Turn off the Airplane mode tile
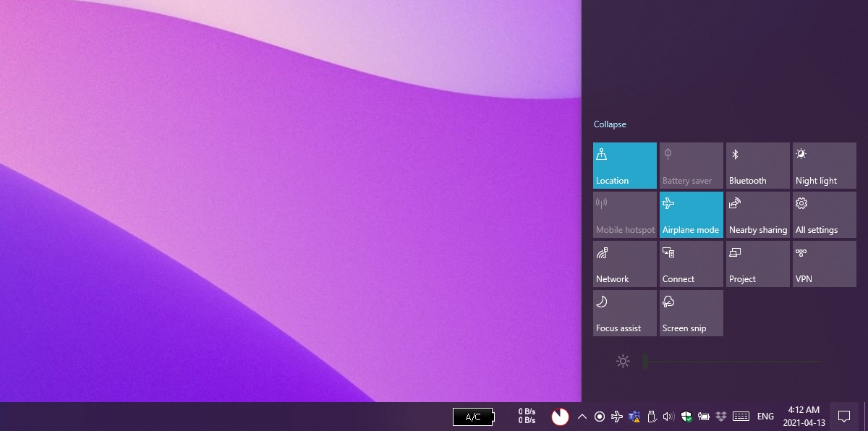 [692, 215]
